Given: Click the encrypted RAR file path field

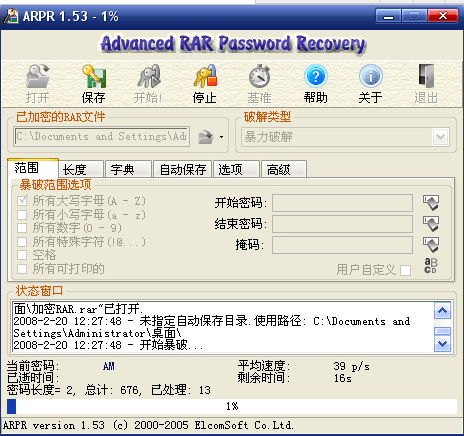Looking at the screenshot, I should coord(102,136).
